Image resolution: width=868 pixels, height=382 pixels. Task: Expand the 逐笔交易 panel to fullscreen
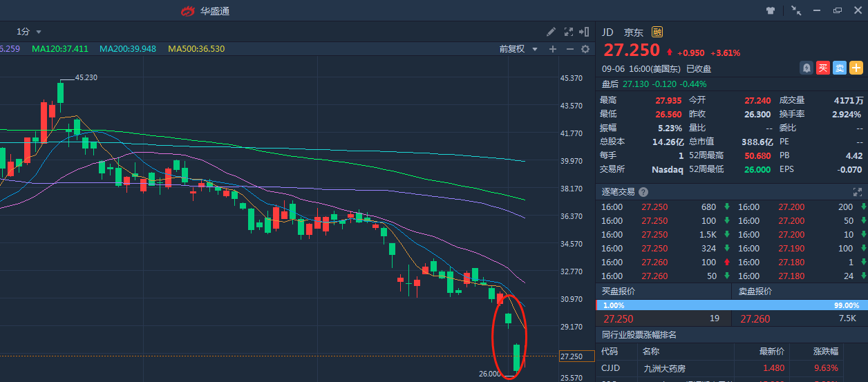(x=859, y=192)
